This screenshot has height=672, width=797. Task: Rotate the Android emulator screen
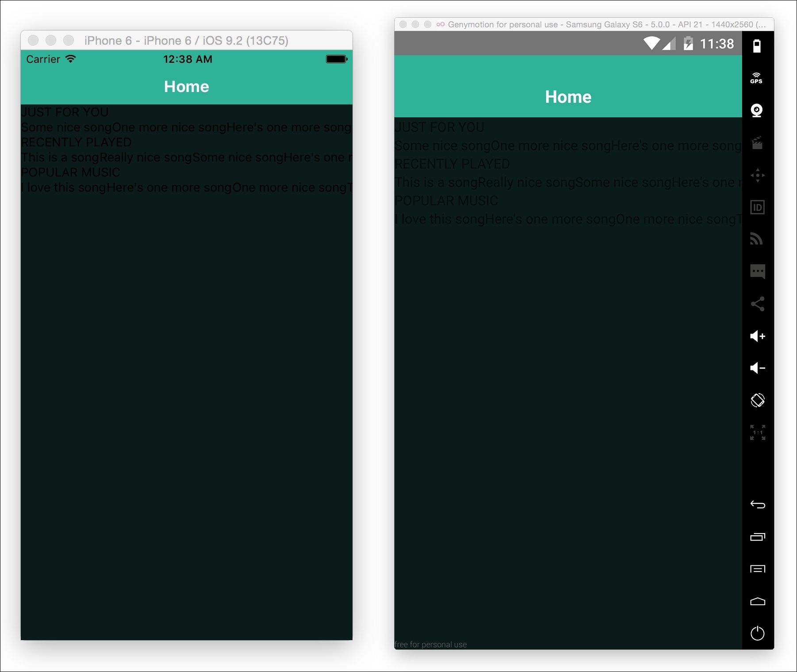(757, 400)
